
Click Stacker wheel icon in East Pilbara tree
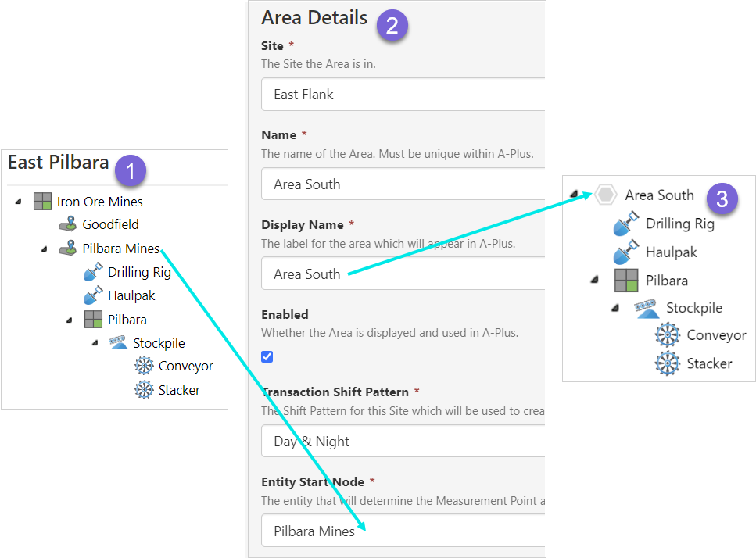(144, 389)
